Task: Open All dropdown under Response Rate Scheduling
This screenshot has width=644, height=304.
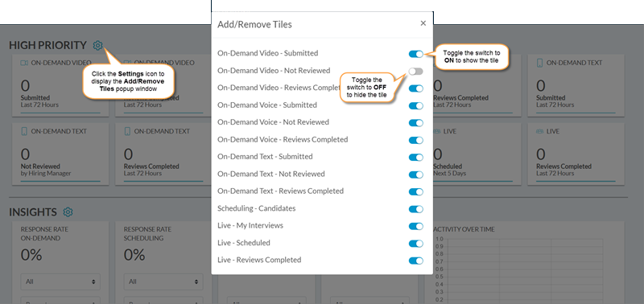Action: click(163, 281)
